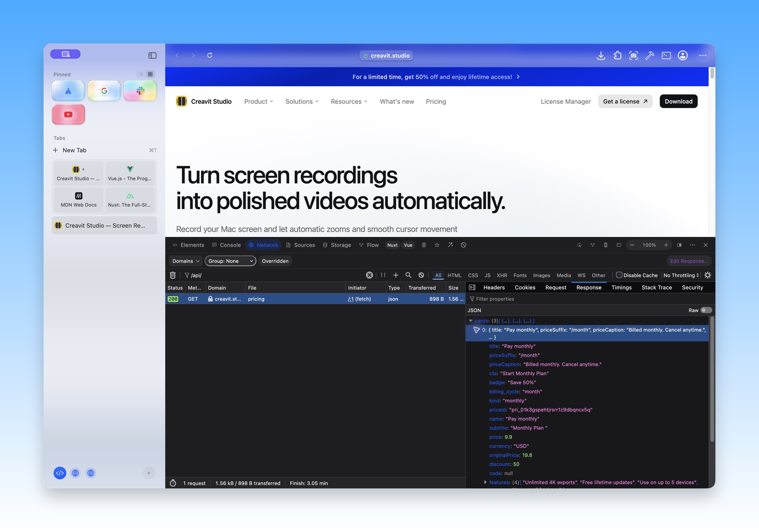Click the Download button
This screenshot has height=532, width=759.
[x=679, y=102]
